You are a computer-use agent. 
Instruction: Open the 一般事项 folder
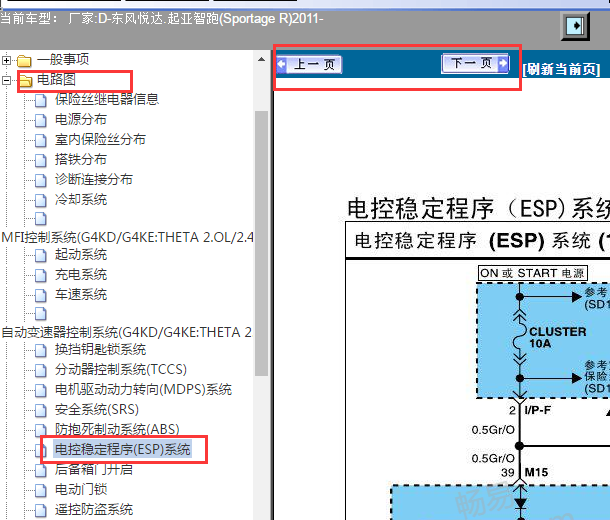pos(63,60)
